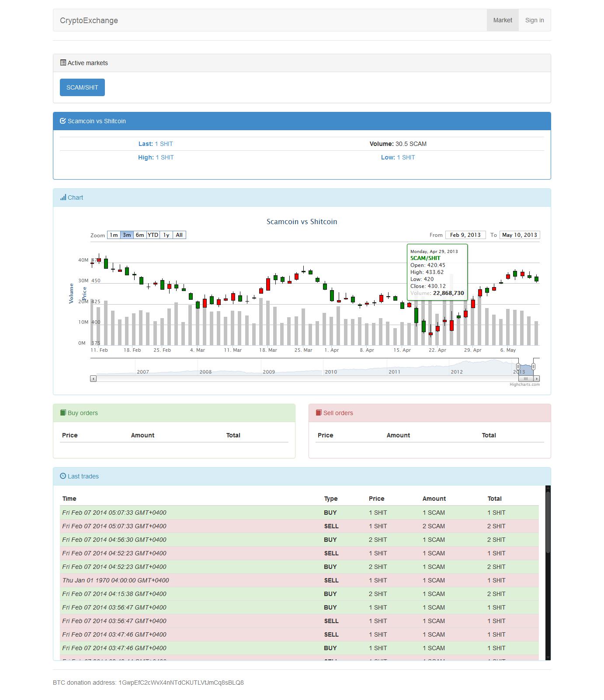Screen dimensions: 604x700
Task: Click the book icon beside Sell orders
Action: pyautogui.click(x=319, y=413)
